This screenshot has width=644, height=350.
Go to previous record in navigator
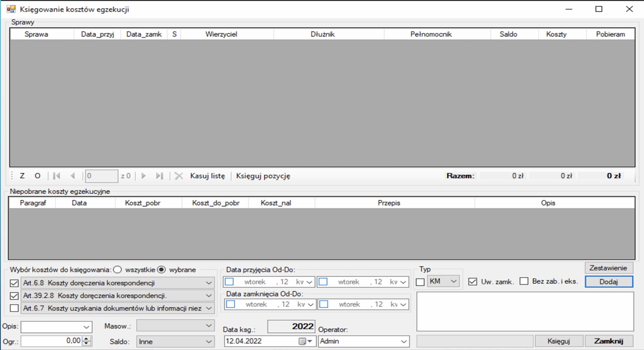pos(72,176)
